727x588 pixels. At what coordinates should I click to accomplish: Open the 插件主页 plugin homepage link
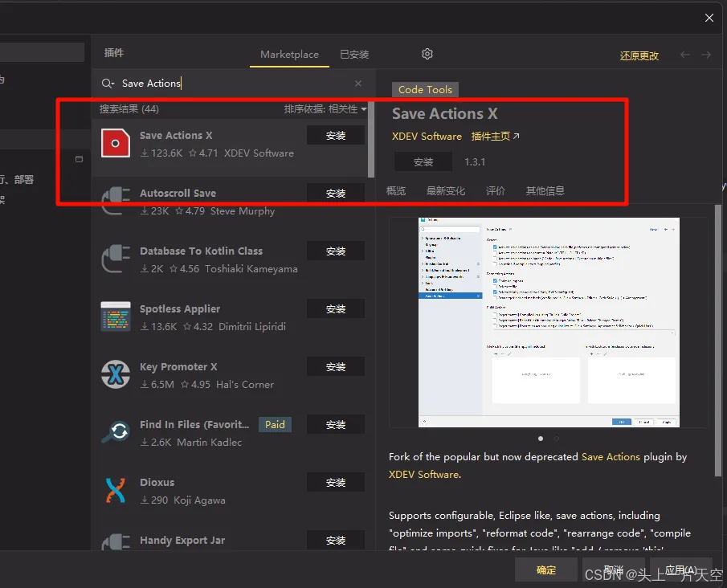[495, 137]
